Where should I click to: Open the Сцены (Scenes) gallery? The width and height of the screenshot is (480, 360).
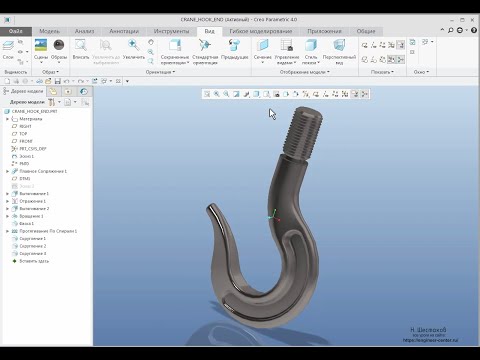41,50
